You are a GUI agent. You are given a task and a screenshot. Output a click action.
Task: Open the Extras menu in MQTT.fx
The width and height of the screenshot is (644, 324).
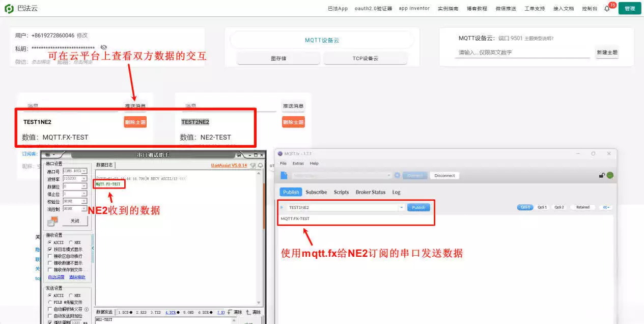(x=298, y=164)
